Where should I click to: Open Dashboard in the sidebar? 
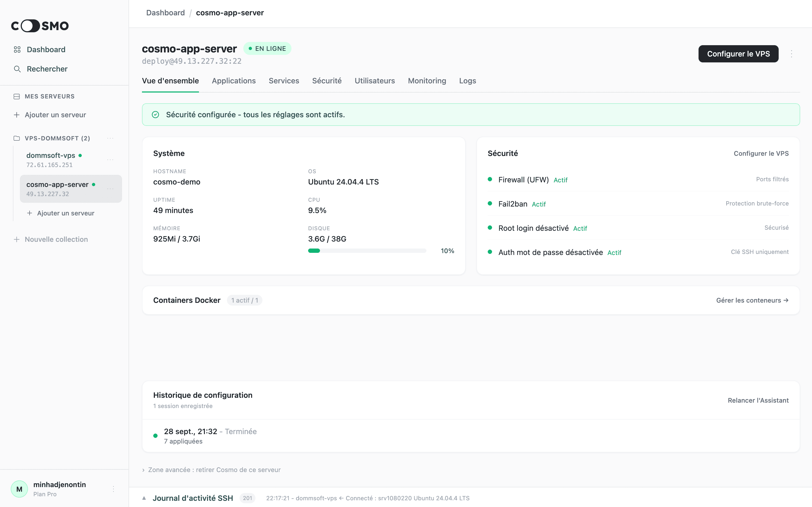pos(40,50)
